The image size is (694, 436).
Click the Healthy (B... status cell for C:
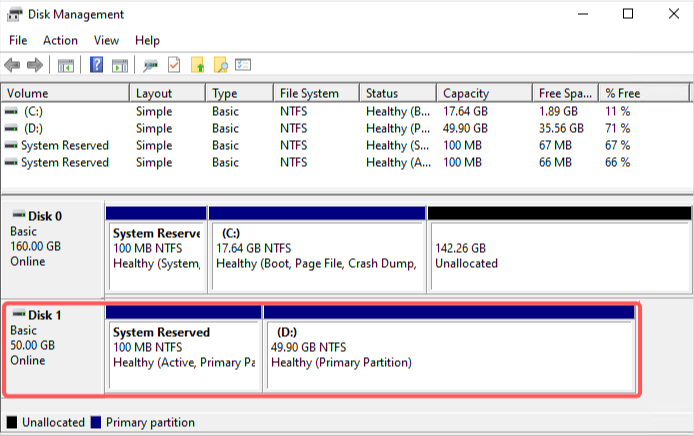tap(398, 112)
